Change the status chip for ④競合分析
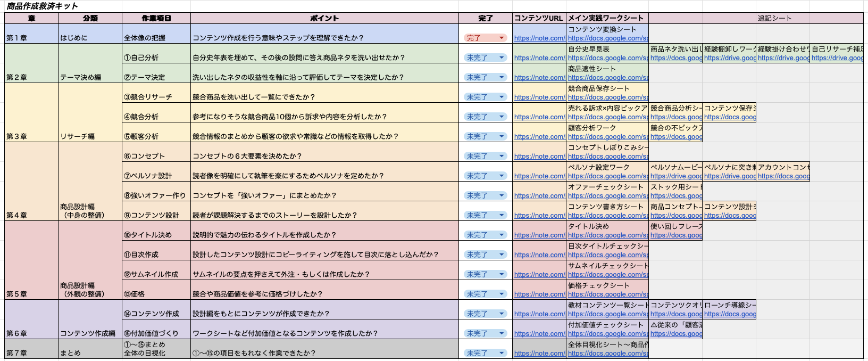This screenshot has width=868, height=361. [x=485, y=117]
